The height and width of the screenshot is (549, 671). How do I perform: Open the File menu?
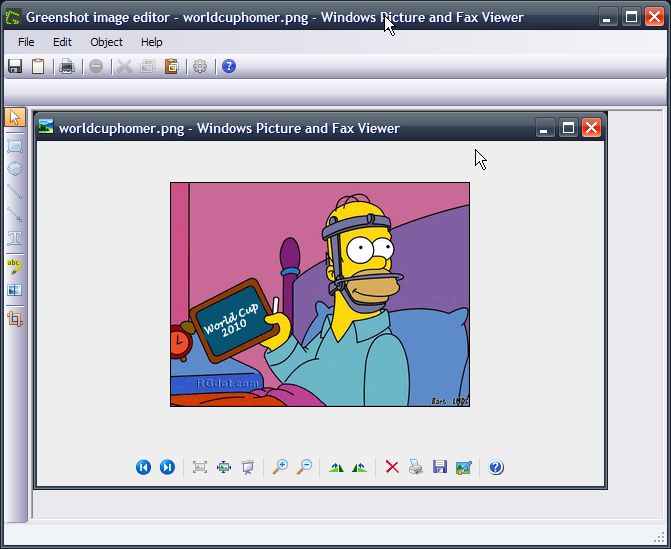pos(26,42)
